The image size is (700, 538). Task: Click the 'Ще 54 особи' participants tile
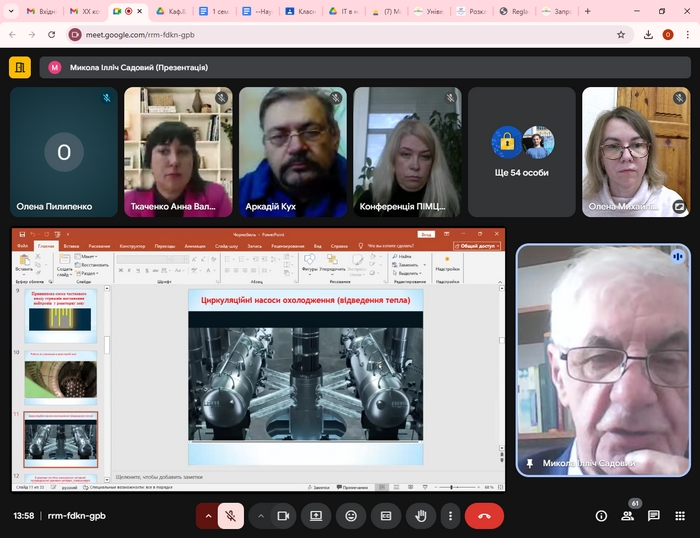coord(522,152)
